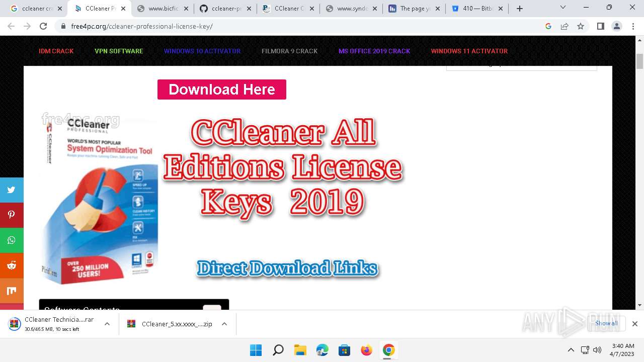Screen dimensions: 644x362
Task: Open the Chrome three-dot menu
Action: pos(632,26)
